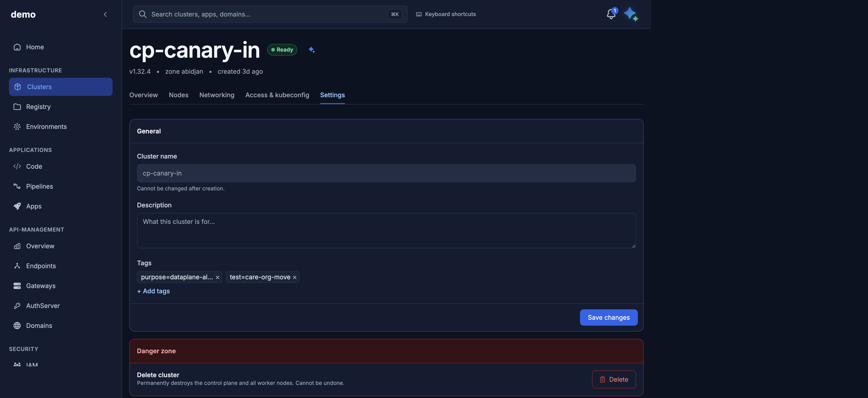The height and width of the screenshot is (398, 868).
Task: Open Code section in sidebar
Action: (61, 166)
